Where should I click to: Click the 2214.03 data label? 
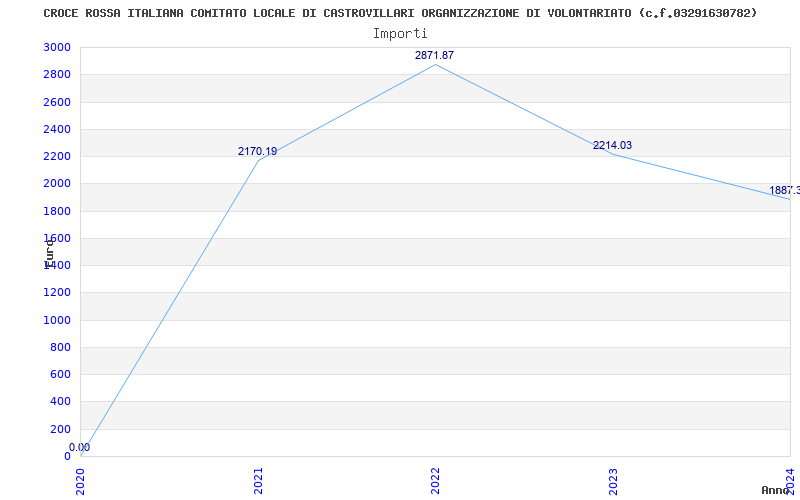612,145
